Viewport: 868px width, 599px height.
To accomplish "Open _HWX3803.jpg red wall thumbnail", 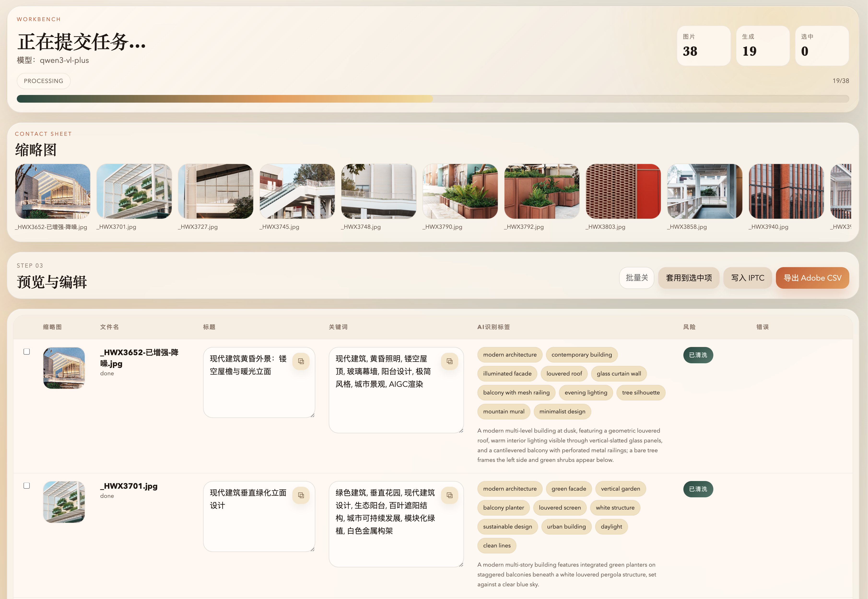I will pyautogui.click(x=623, y=191).
